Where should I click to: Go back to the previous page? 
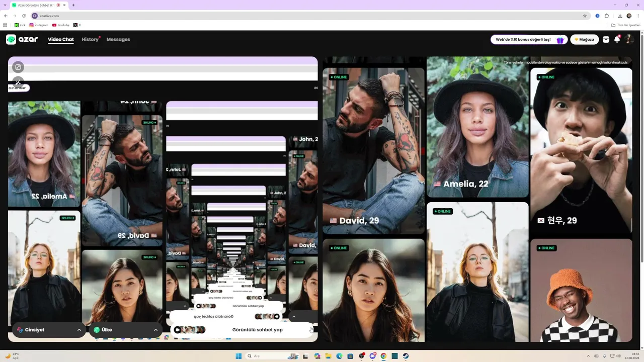[x=6, y=16]
